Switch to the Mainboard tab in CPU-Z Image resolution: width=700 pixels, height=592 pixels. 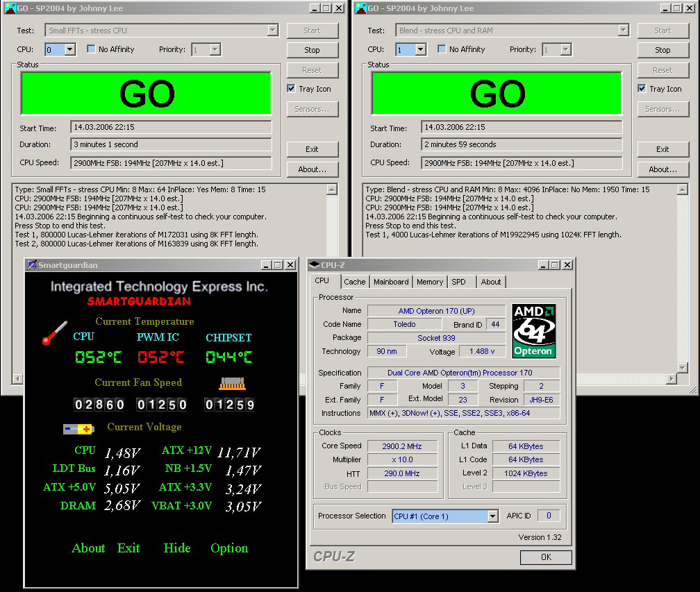(x=391, y=282)
